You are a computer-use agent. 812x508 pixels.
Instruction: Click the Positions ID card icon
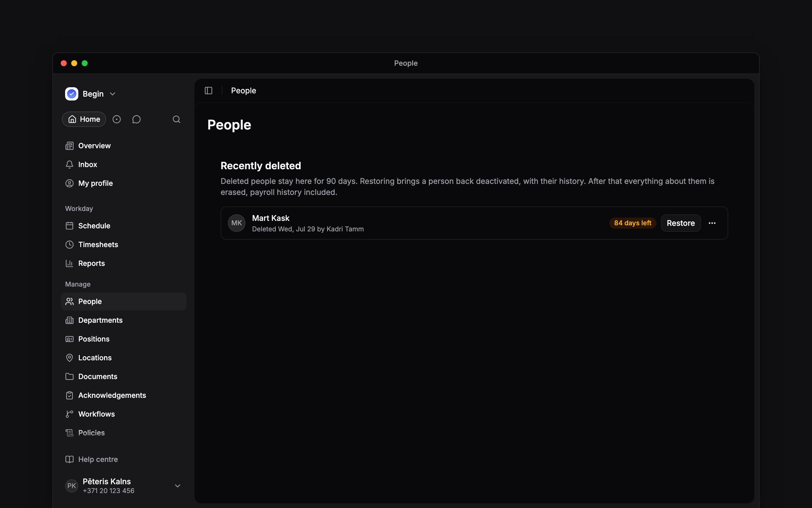(70, 339)
